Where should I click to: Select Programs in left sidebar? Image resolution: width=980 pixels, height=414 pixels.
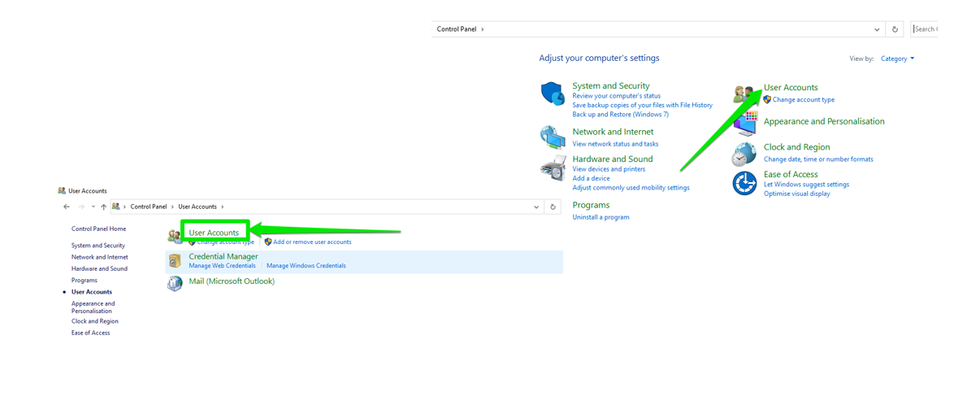(x=84, y=281)
